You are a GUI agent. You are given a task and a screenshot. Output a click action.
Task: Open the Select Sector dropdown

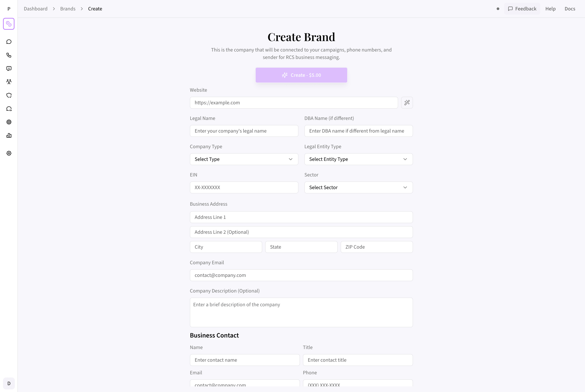[358, 187]
